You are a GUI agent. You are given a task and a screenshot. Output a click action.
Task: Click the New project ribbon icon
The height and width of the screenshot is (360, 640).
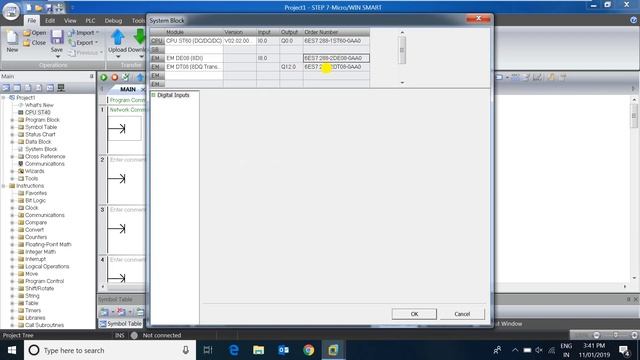tap(12, 37)
